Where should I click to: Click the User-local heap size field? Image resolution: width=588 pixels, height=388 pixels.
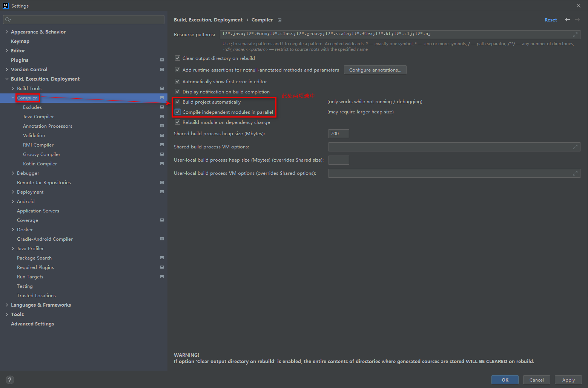[339, 160]
